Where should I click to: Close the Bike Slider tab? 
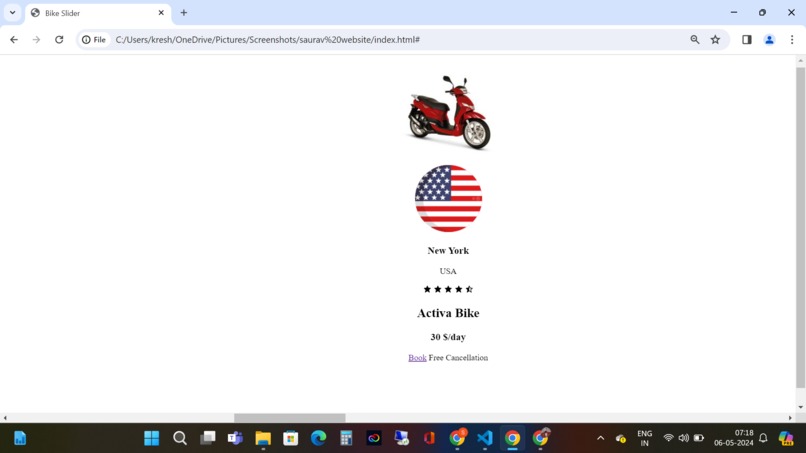(x=161, y=13)
